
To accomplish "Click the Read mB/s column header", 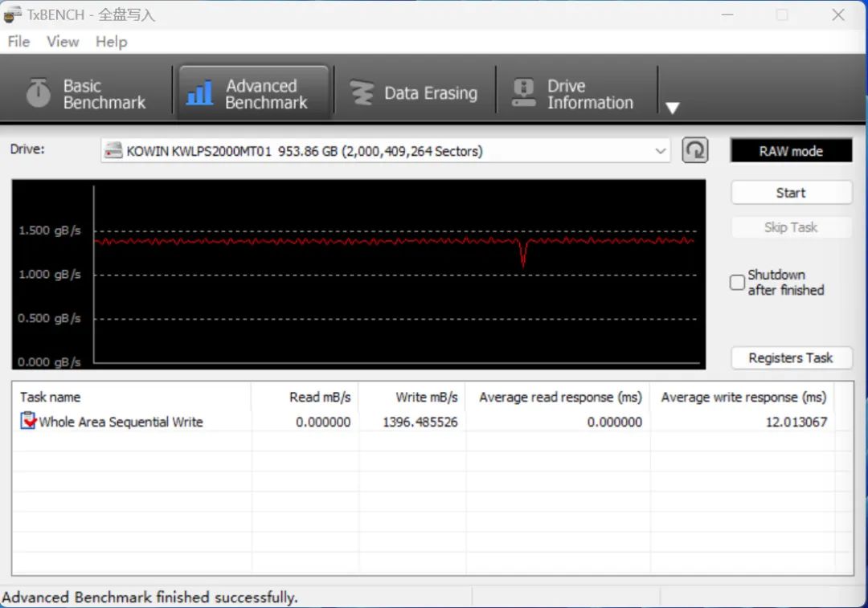I will [305, 398].
